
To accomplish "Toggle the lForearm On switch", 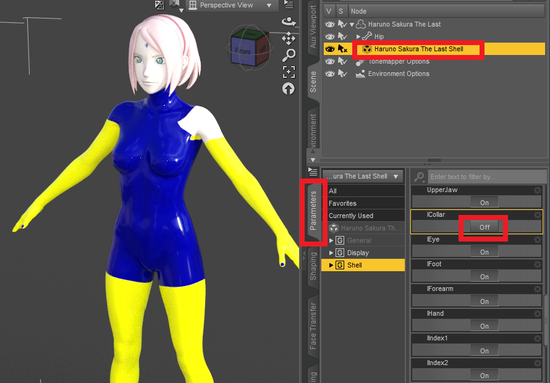I will (484, 301).
